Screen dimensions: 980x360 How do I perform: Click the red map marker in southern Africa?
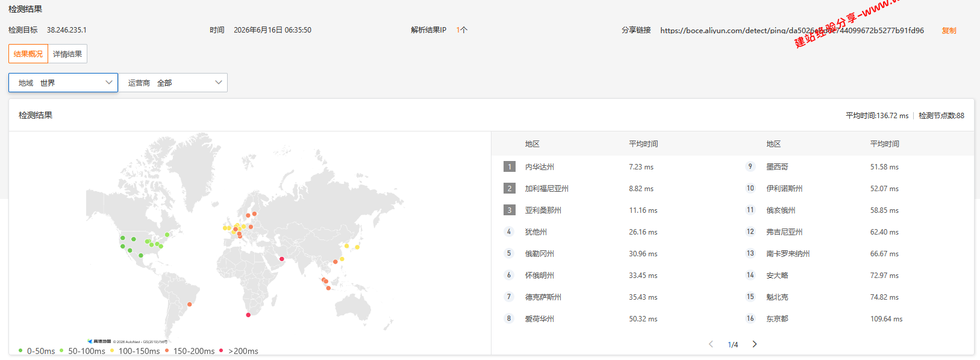(x=248, y=315)
